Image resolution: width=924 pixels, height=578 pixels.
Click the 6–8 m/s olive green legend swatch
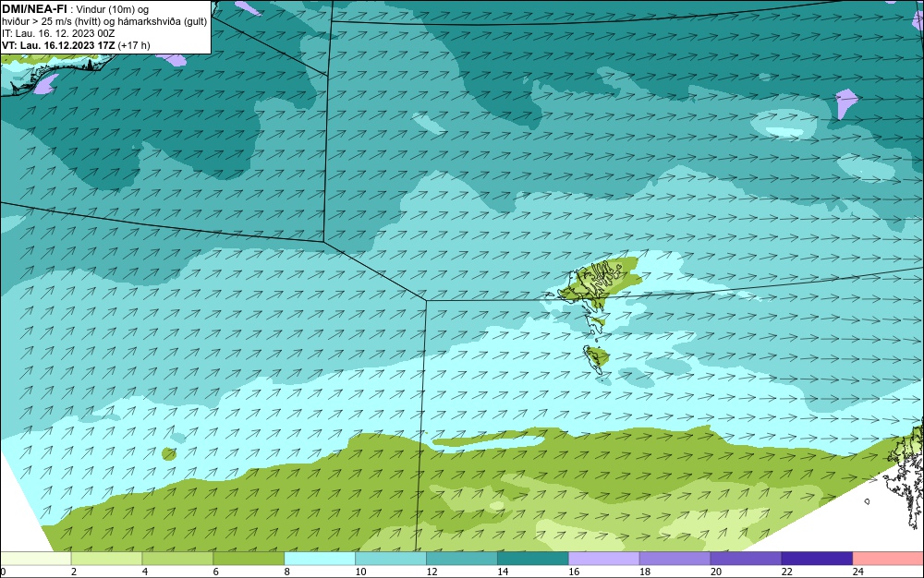249,558
